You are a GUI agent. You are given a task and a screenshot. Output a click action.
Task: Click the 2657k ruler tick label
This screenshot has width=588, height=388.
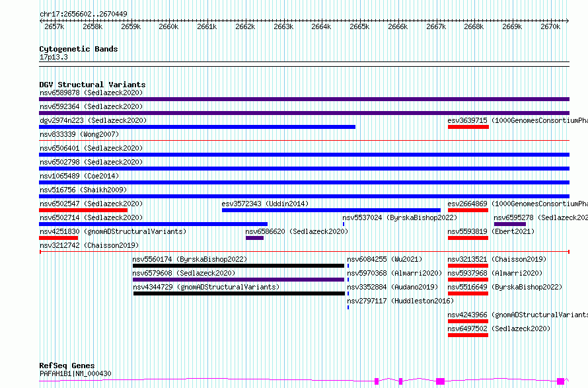point(54,27)
